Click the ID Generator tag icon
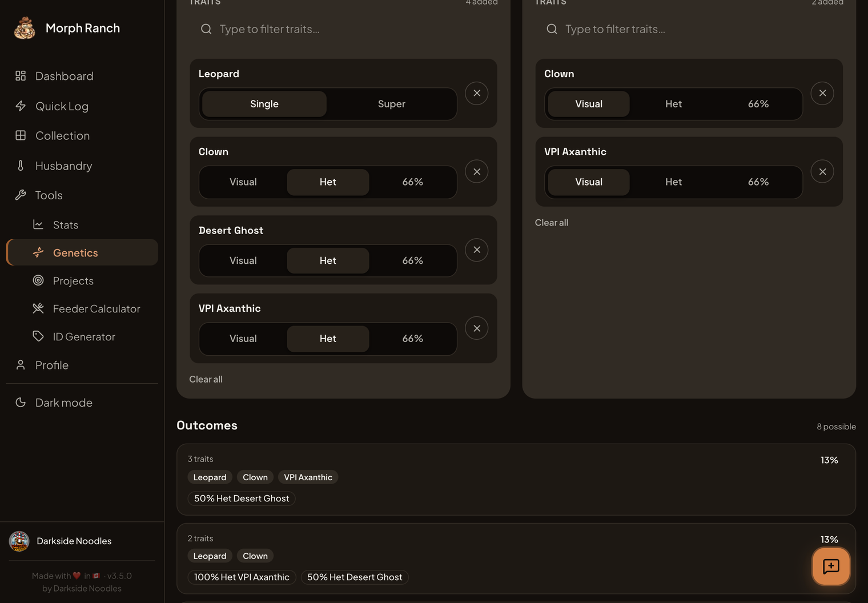868x603 pixels. [x=38, y=336]
